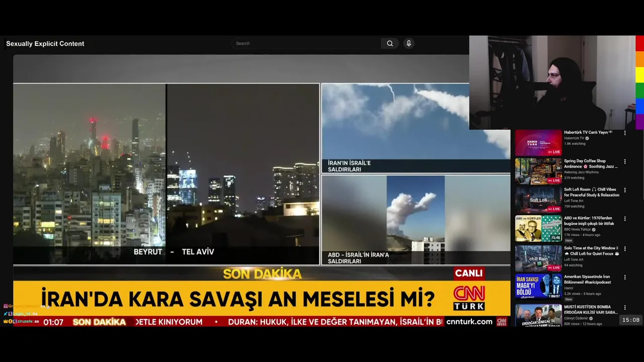Open options menu for MUSTİ KUSTİ'DEN BOMBA video
The width and height of the screenshot is (644, 362).
pos(625,308)
